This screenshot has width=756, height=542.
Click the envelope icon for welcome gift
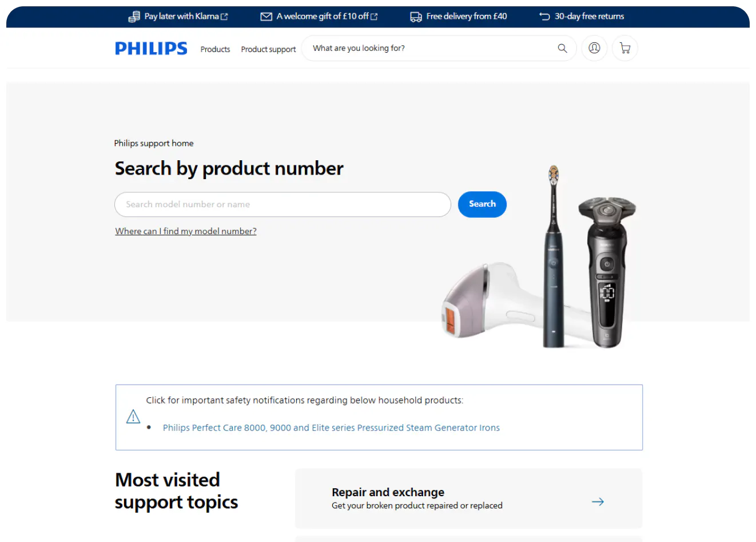coord(266,17)
